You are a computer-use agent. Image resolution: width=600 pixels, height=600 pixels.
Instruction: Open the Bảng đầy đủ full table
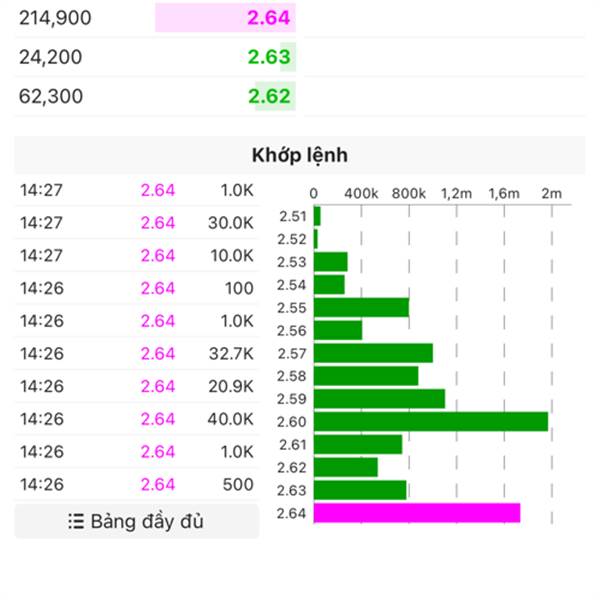point(137,521)
